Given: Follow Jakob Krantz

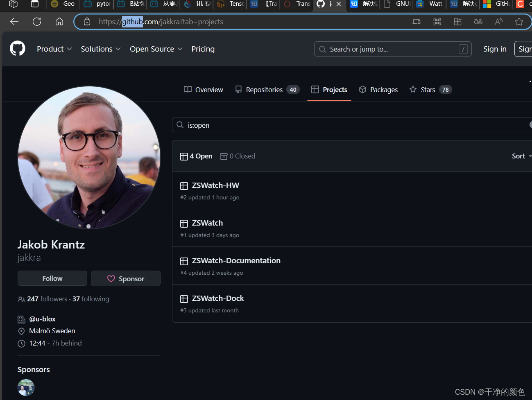Looking at the screenshot, I should pos(52,278).
